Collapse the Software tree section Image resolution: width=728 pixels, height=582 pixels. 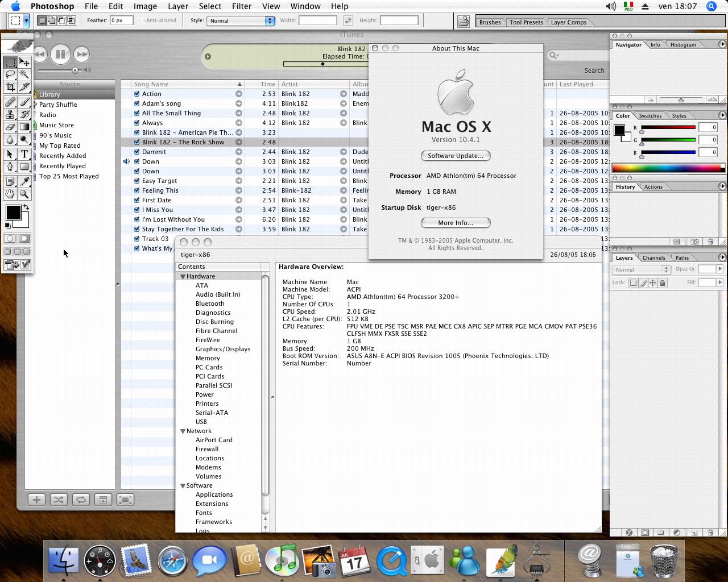pos(183,485)
